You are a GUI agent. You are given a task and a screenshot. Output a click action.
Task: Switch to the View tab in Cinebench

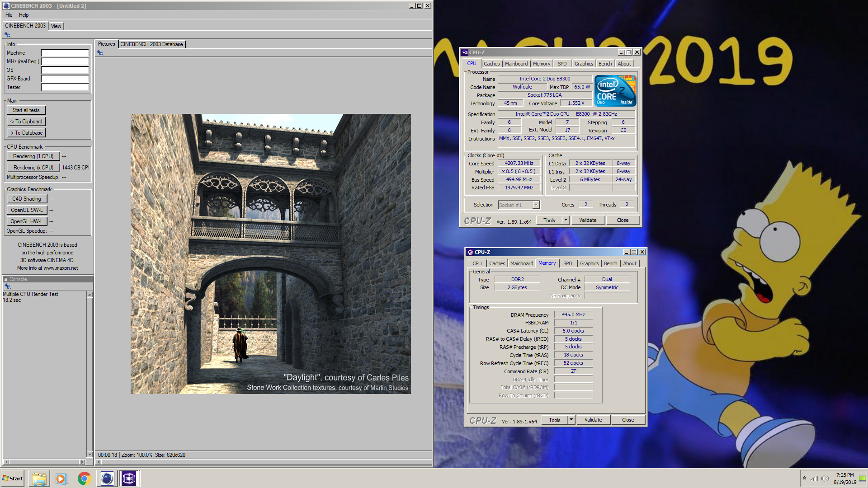[56, 26]
